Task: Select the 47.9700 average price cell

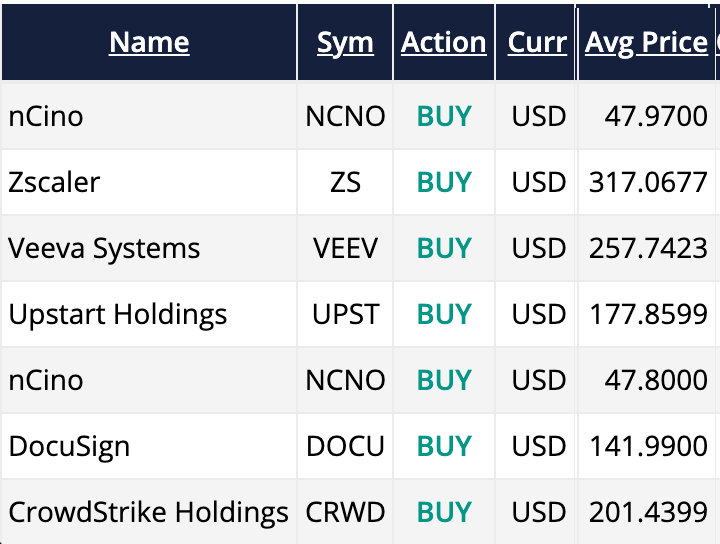Action: pos(656,116)
